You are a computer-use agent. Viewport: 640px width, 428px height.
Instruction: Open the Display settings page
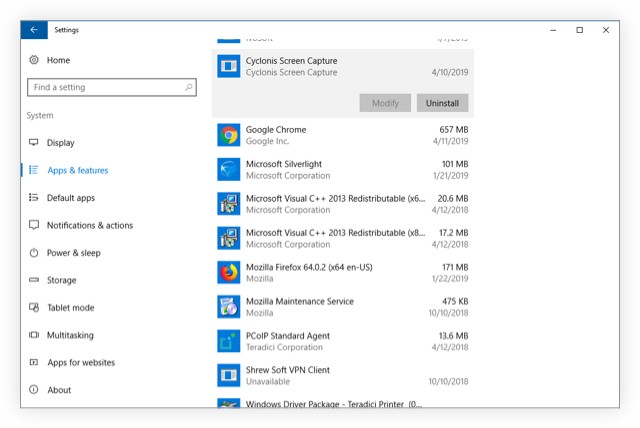click(x=60, y=143)
